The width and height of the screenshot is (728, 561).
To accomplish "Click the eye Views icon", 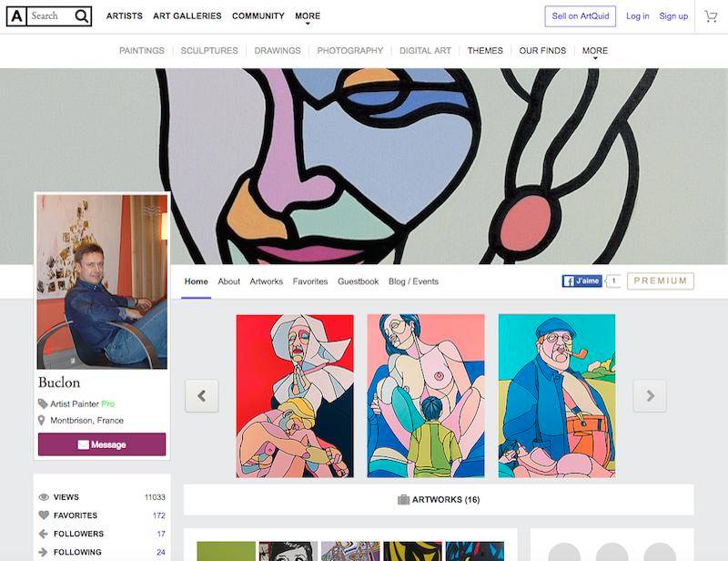I will [x=44, y=497].
